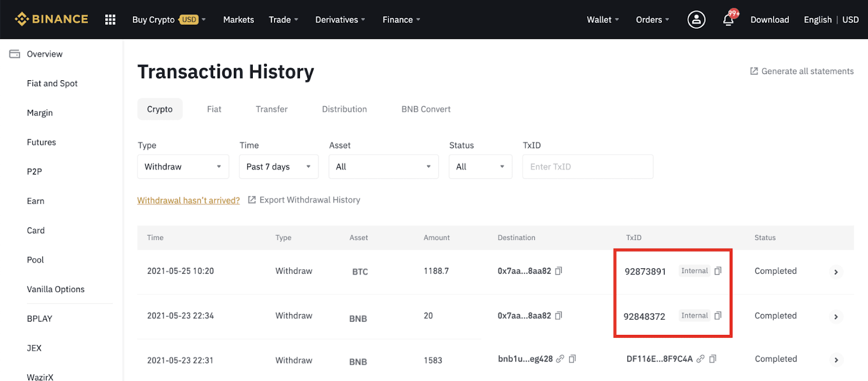Switch to the Transfer tab

click(x=272, y=109)
